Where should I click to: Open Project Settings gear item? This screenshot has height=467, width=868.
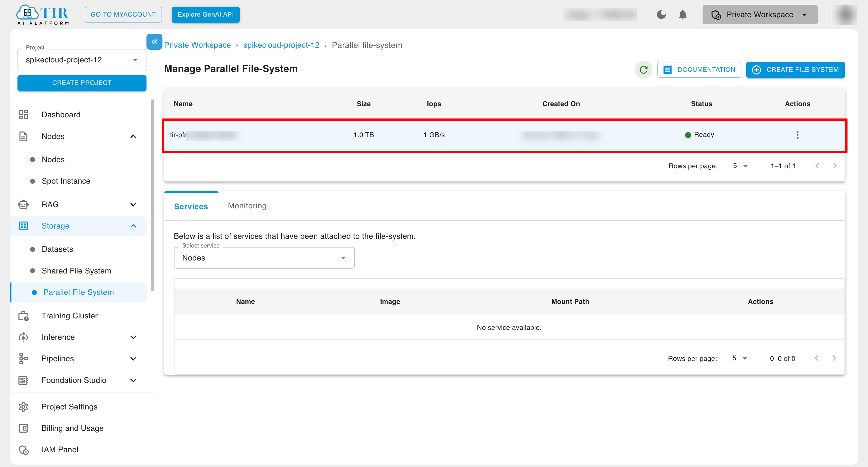[69, 407]
